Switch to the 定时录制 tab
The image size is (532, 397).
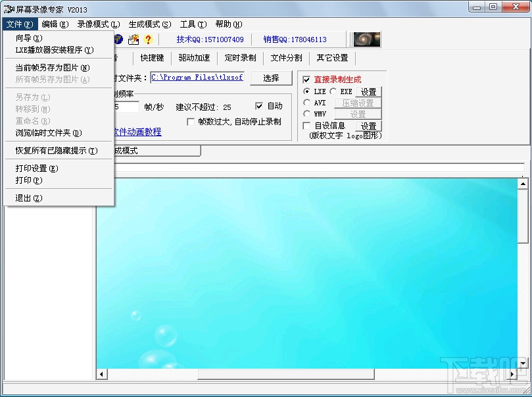[239, 57]
